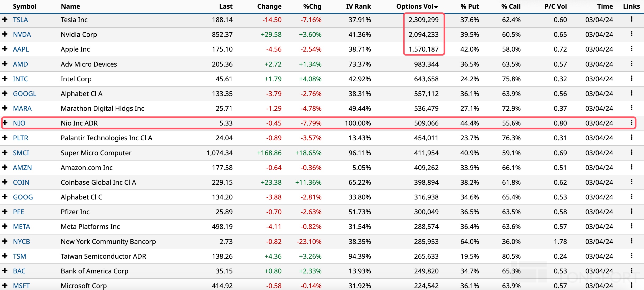
Task: Expand the AAPL row details
Action: click(x=5, y=49)
